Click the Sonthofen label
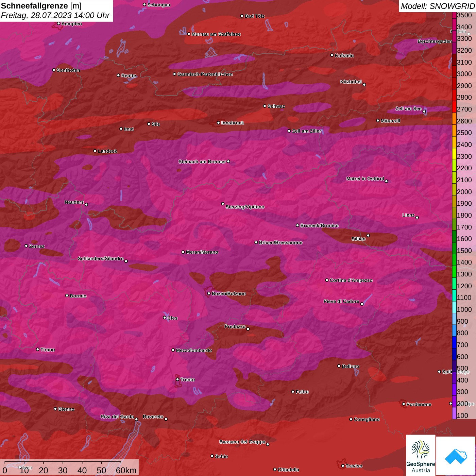The width and height of the screenshot is (476, 476). pos(68,70)
